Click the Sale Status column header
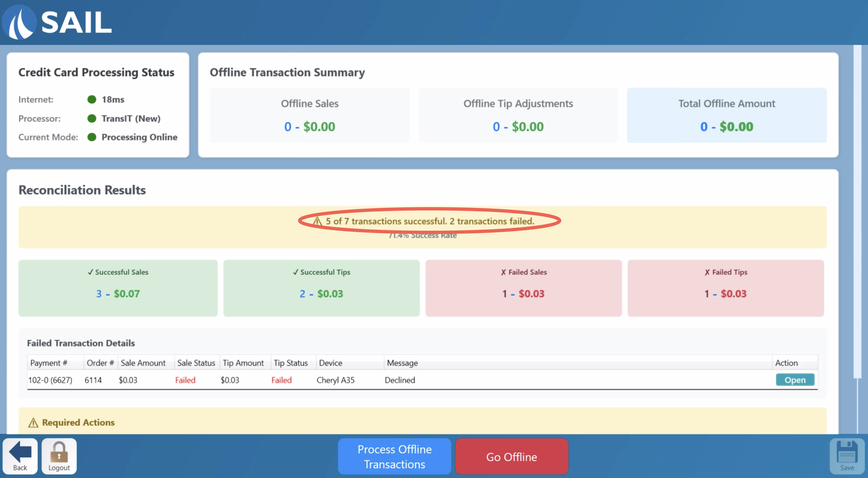The width and height of the screenshot is (868, 478). pos(196,363)
